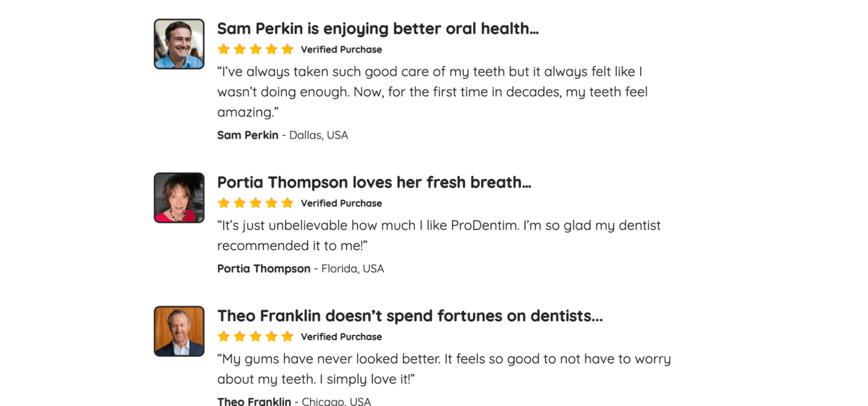Click third star in Portia Thompson's rating

tap(256, 203)
